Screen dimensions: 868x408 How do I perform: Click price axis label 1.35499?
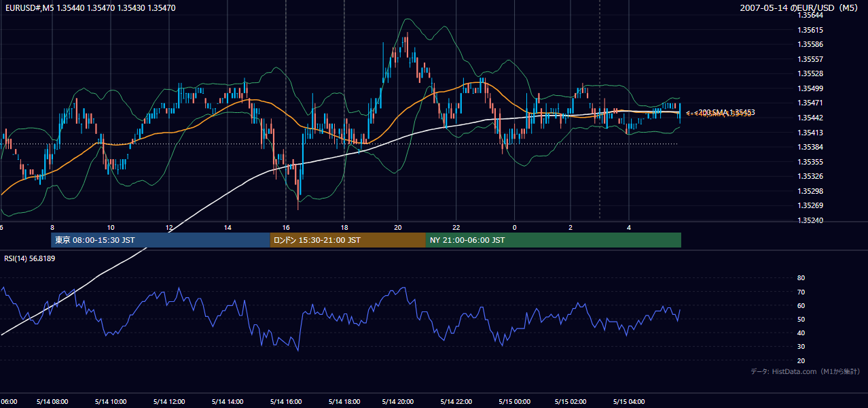811,88
